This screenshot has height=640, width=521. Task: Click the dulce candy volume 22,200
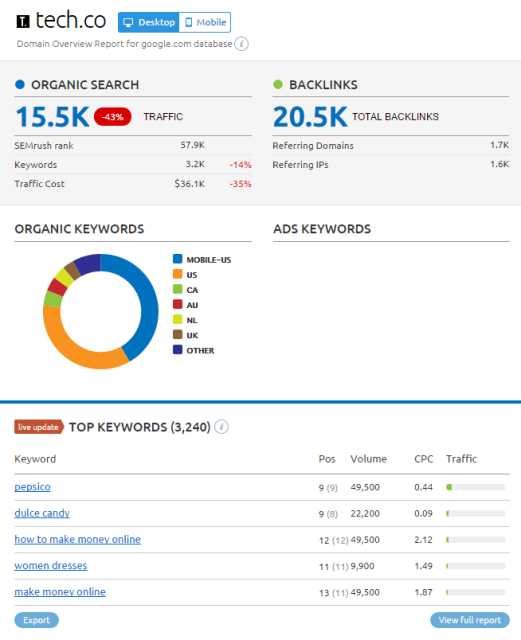click(x=365, y=513)
